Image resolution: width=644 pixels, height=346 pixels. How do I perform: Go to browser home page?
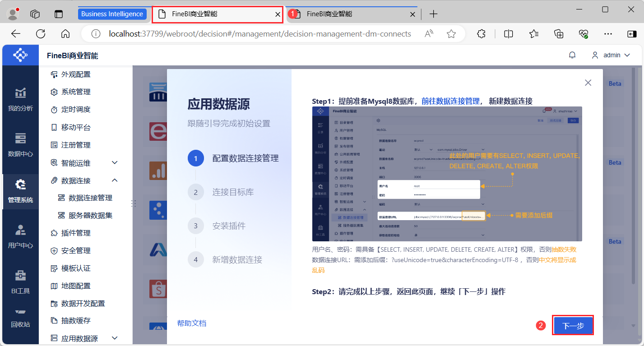pos(65,34)
